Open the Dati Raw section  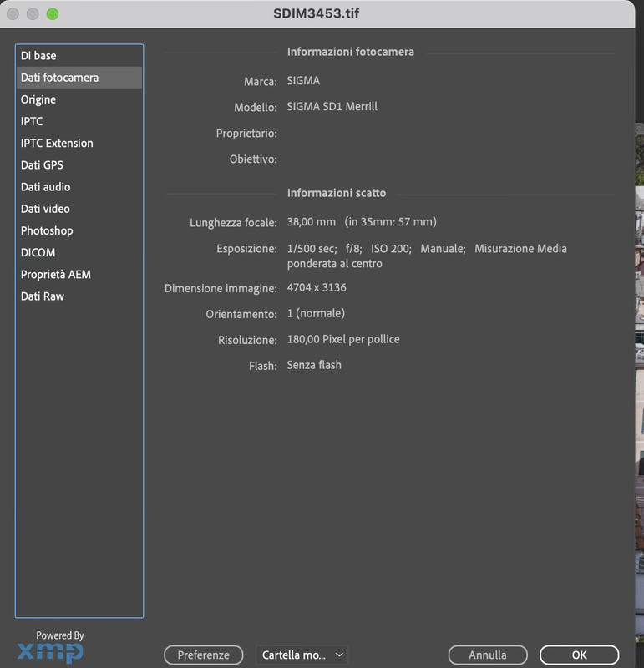coord(79,296)
